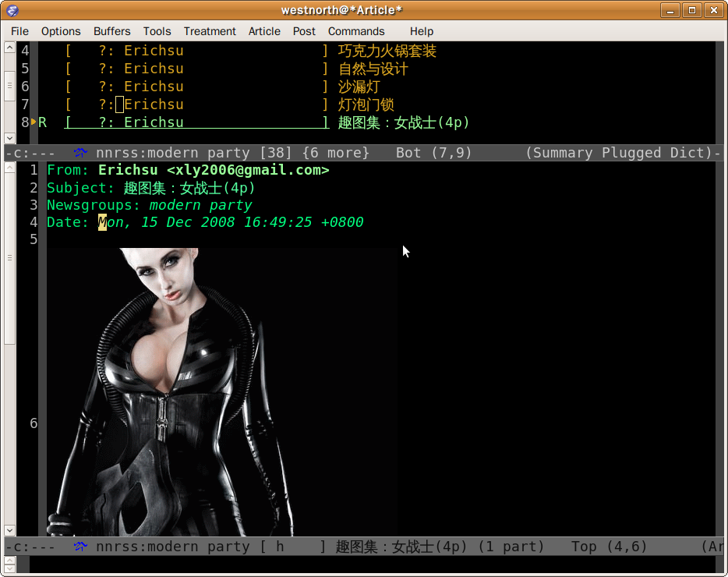Click the embedded article image
The image size is (728, 577).
[x=222, y=391]
